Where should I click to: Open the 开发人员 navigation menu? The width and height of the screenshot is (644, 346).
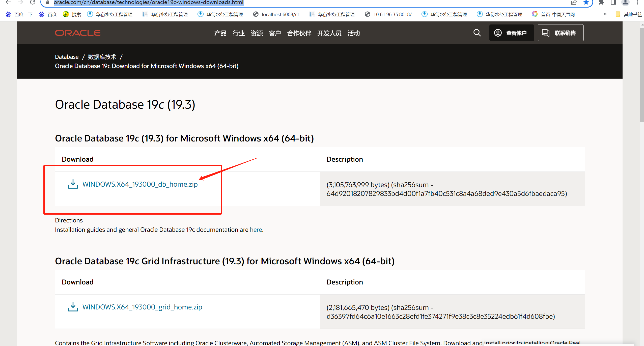(329, 33)
